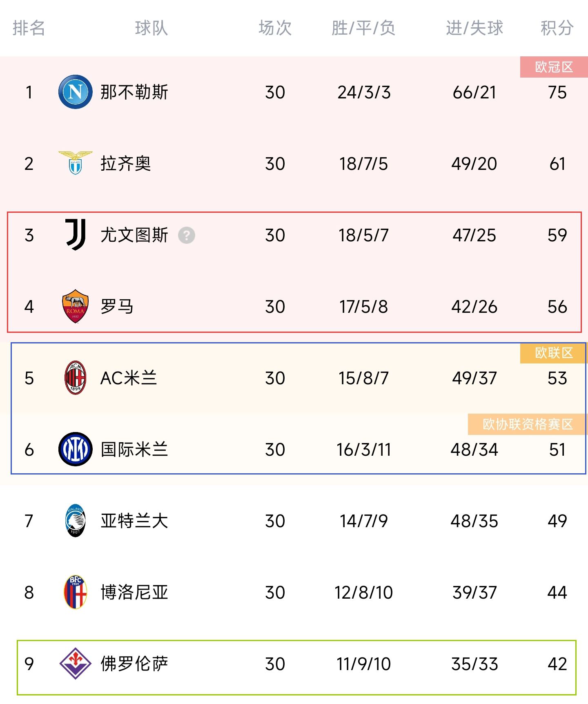The width and height of the screenshot is (588, 704).
Task: Open the 国际米兰 team name
Action: (134, 449)
